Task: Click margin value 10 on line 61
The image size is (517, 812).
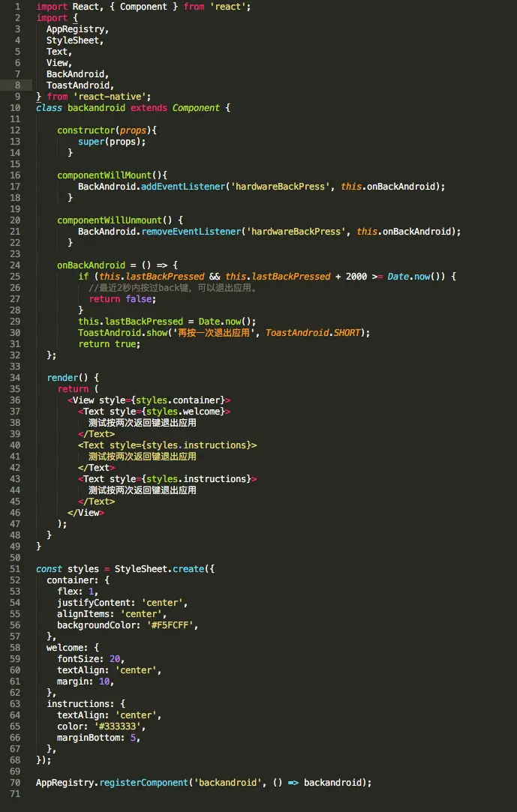Action: click(x=104, y=682)
